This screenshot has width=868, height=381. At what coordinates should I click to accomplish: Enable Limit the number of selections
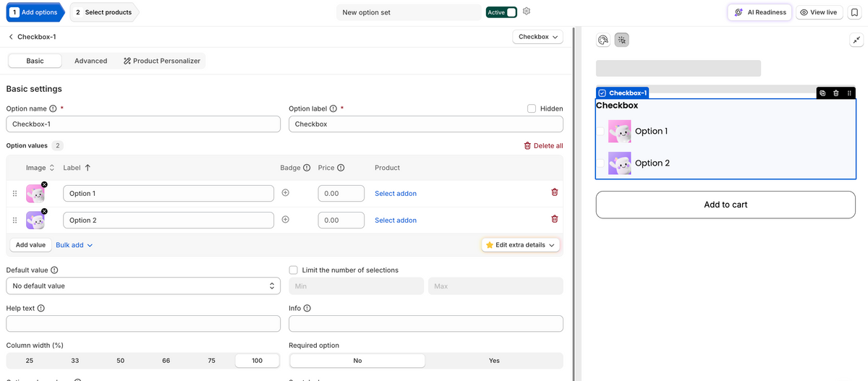(x=293, y=270)
